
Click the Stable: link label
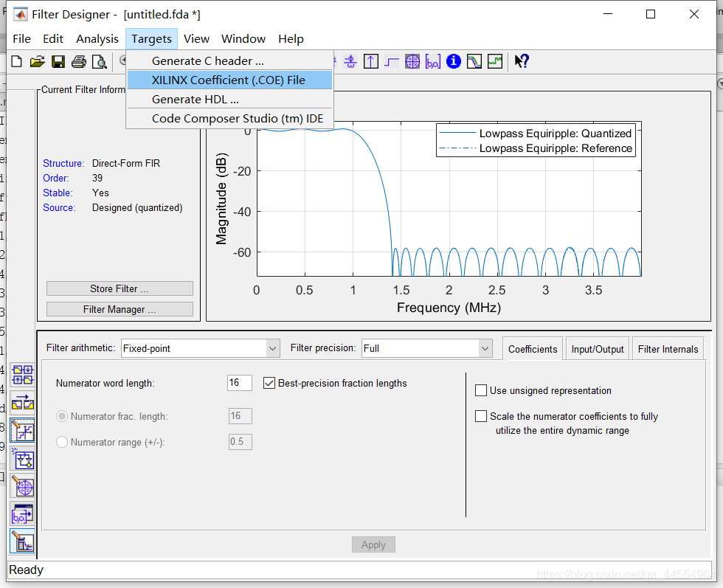58,193
